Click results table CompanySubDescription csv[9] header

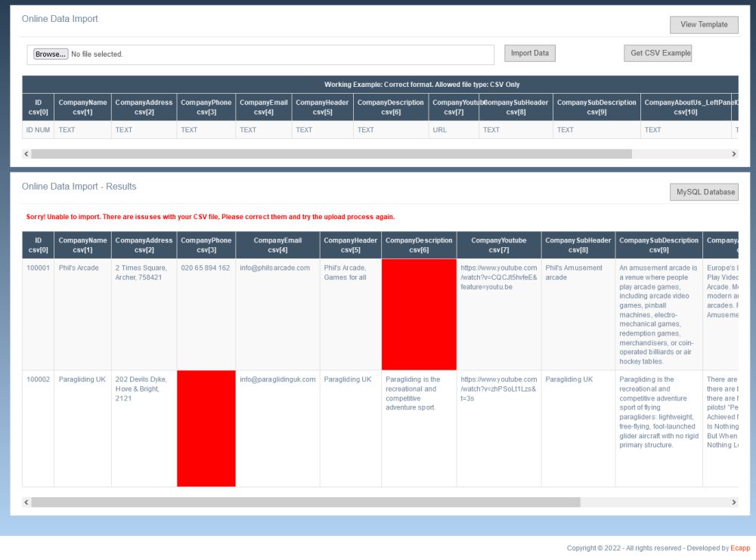pyautogui.click(x=658, y=245)
